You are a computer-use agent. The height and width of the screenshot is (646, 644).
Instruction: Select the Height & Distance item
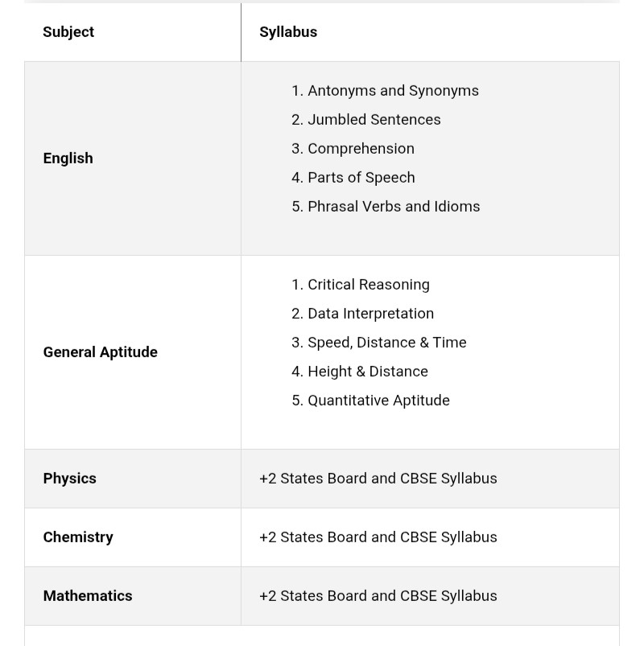(x=360, y=372)
